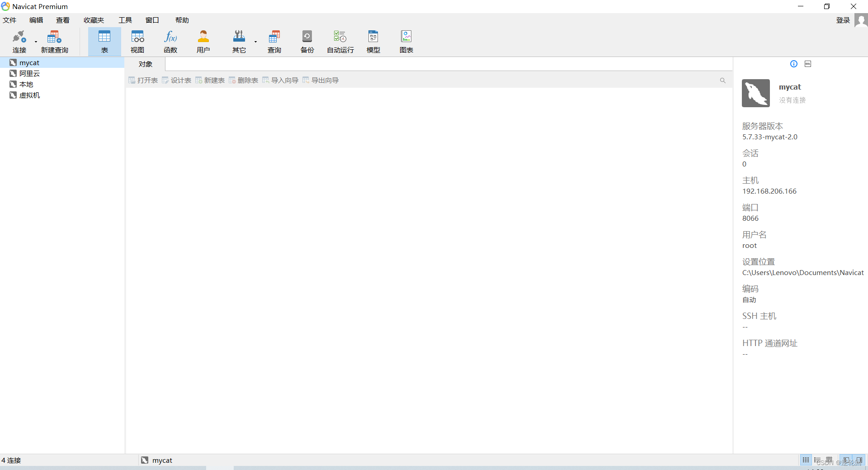Click the 查询 (Query) toolbar icon
The width and height of the screenshot is (868, 470).
coord(274,41)
